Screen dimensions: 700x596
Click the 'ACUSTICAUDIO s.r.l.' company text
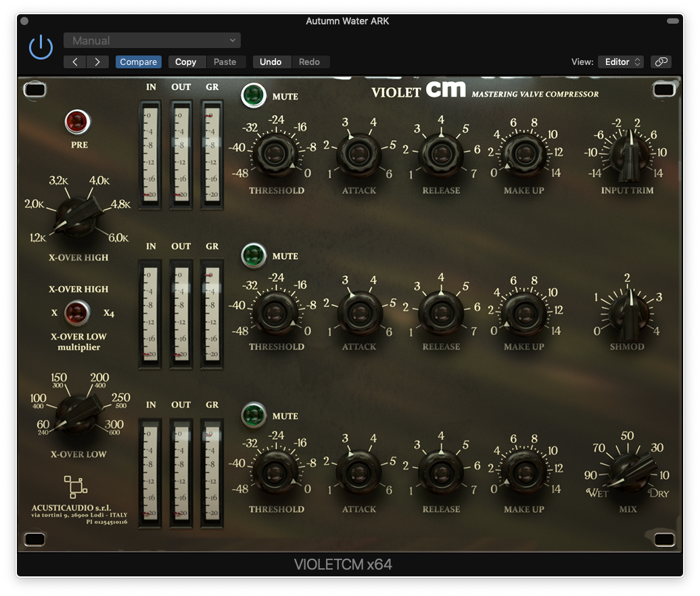pyautogui.click(x=72, y=507)
